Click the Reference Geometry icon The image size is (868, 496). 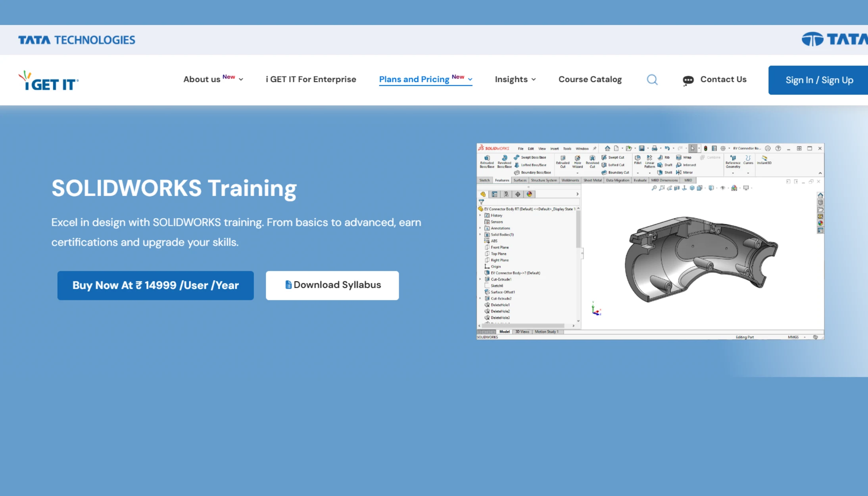(733, 158)
